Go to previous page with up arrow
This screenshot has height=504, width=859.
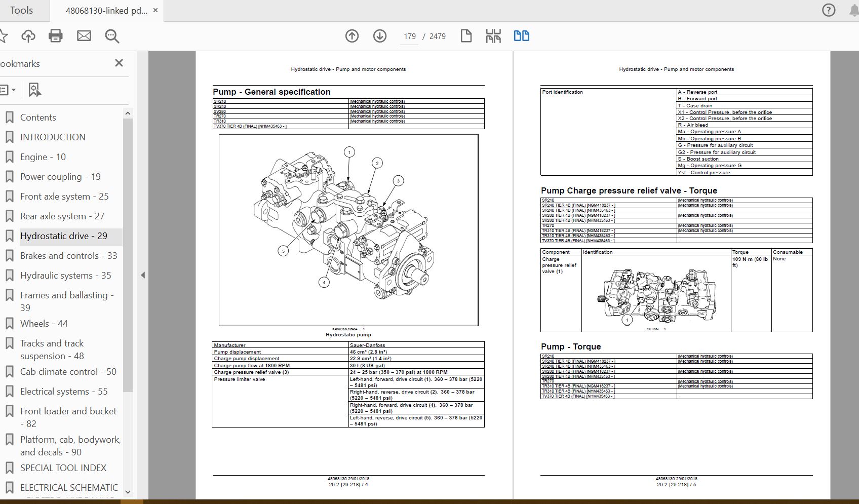point(352,36)
